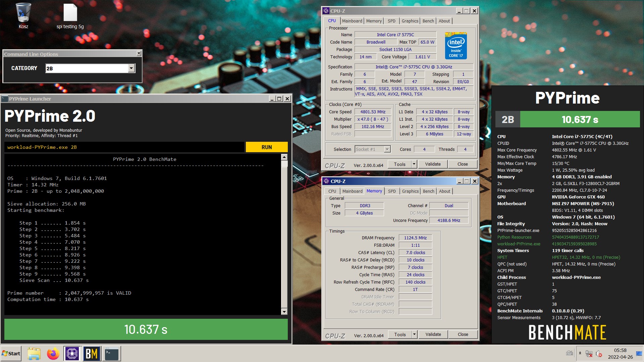Open the CATEGORY dropdown showing 2B

[131, 68]
